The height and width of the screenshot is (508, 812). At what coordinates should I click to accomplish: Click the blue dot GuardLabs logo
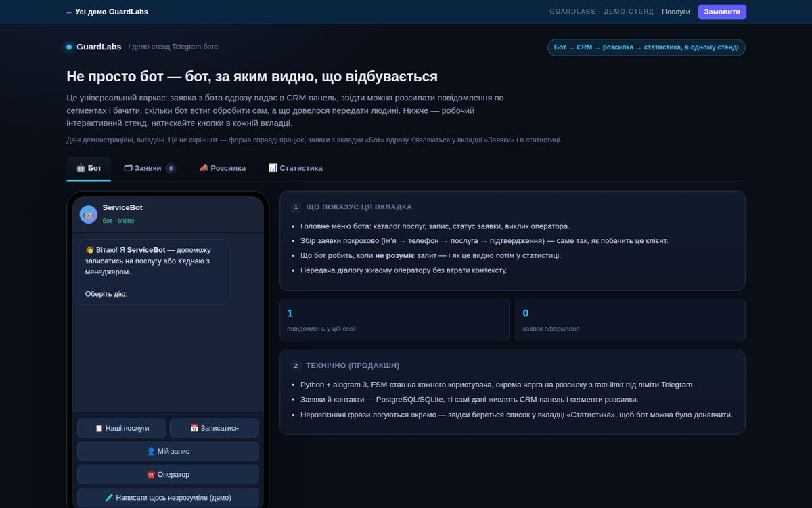click(x=69, y=47)
